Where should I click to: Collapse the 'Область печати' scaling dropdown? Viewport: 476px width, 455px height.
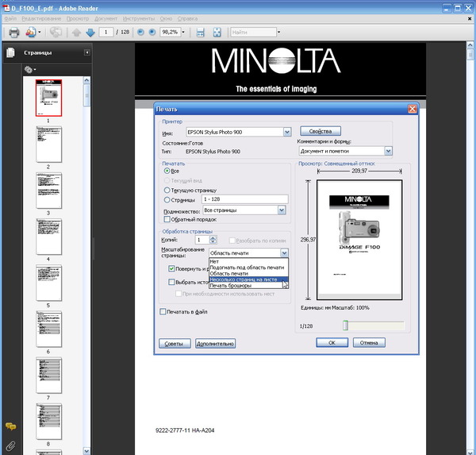click(x=284, y=253)
